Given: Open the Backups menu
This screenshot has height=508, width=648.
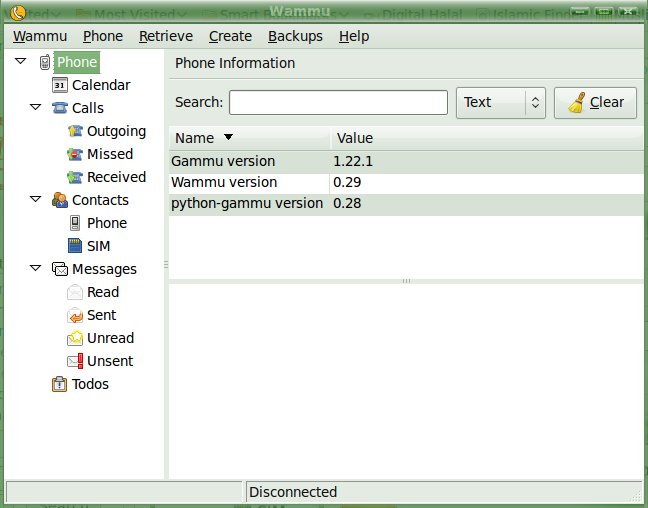Looking at the screenshot, I should tap(295, 36).
